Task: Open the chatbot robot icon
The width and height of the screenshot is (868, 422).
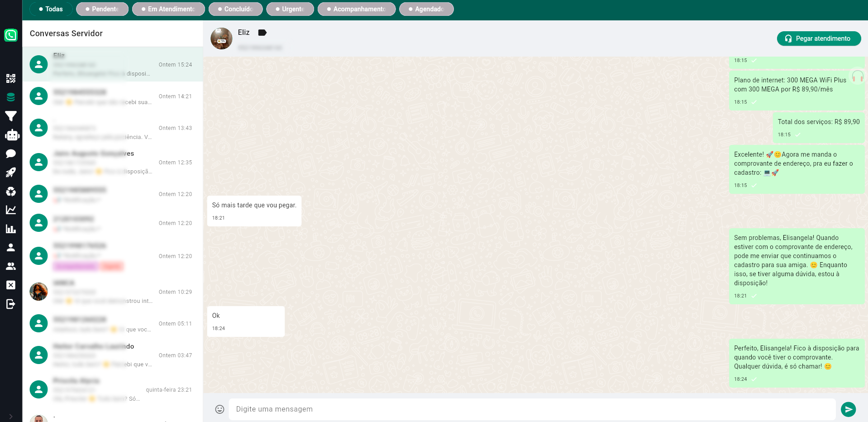Action: 12,135
